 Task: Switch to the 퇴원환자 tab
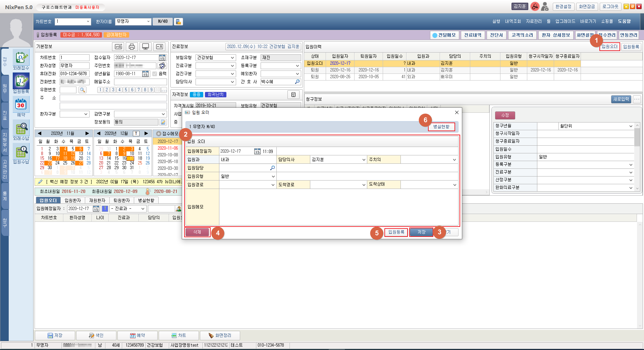[x=121, y=200]
